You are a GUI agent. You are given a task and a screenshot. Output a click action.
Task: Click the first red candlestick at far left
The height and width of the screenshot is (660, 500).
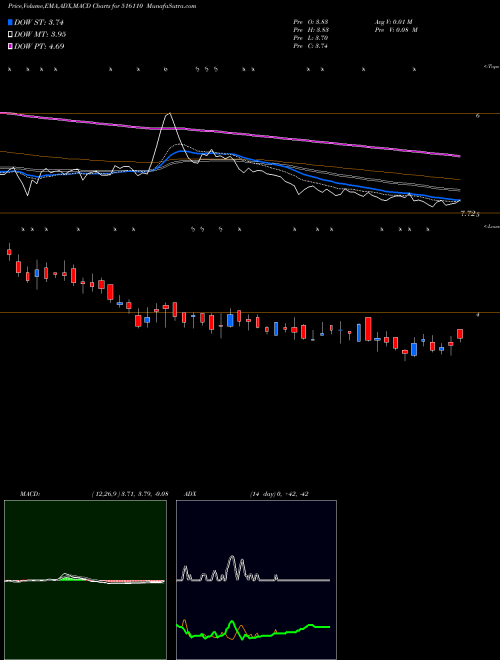(9, 252)
